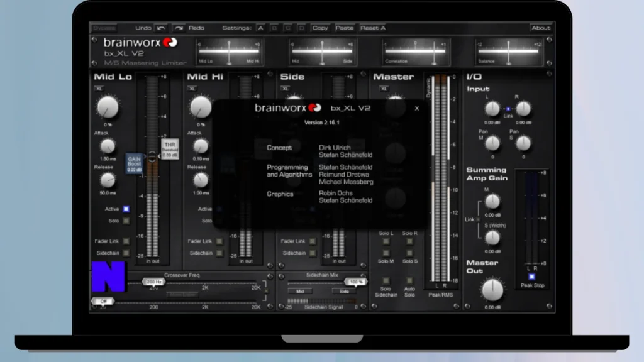This screenshot has height=362, width=644.
Task: Click the Input L gain knob
Action: coord(492,109)
